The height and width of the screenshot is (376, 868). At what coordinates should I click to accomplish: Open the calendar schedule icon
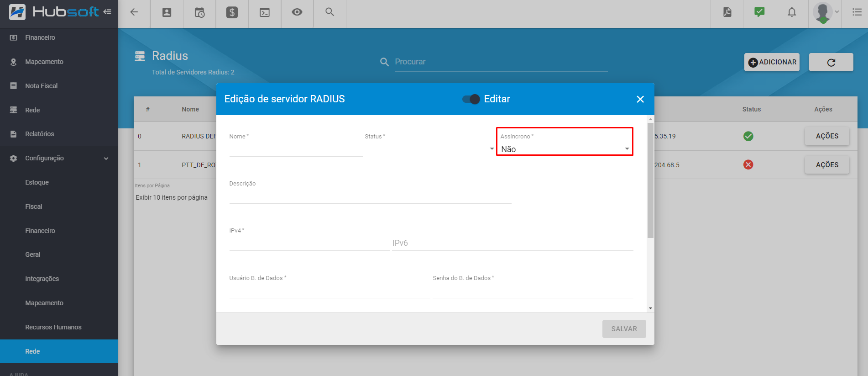pyautogui.click(x=199, y=12)
